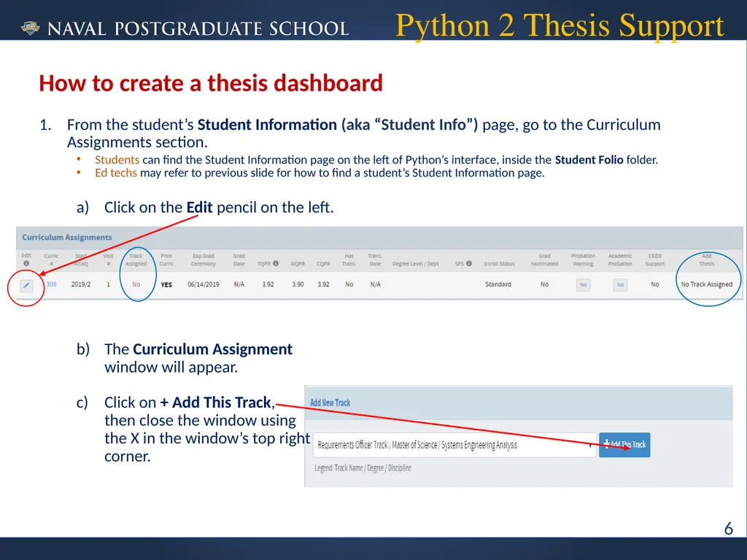Open curriculum number 308 link
The image size is (747, 560).
[52, 284]
